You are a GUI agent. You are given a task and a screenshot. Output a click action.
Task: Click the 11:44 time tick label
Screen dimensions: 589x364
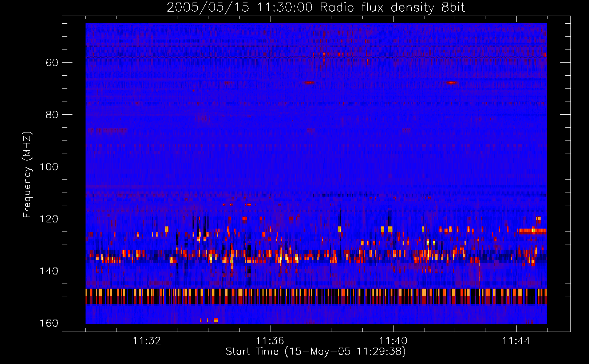516,341
